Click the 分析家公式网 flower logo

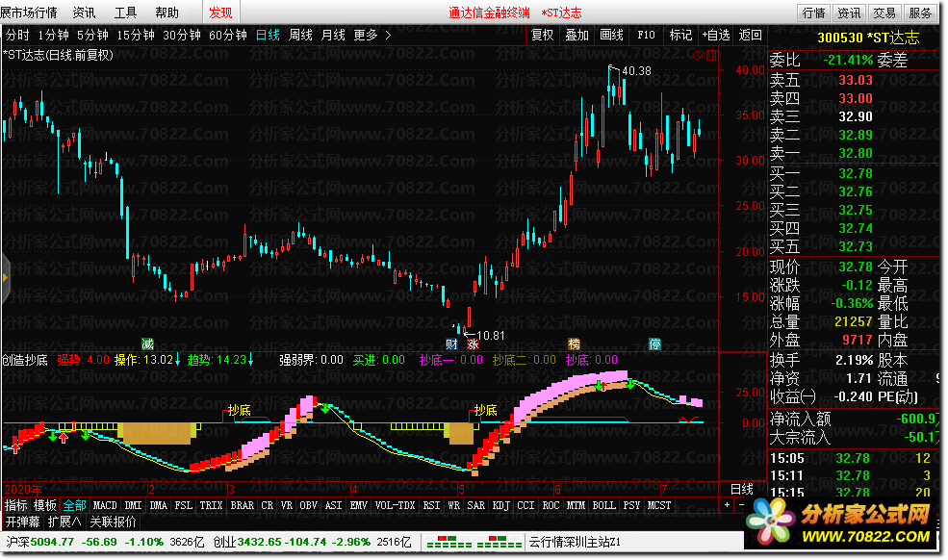coord(770,521)
